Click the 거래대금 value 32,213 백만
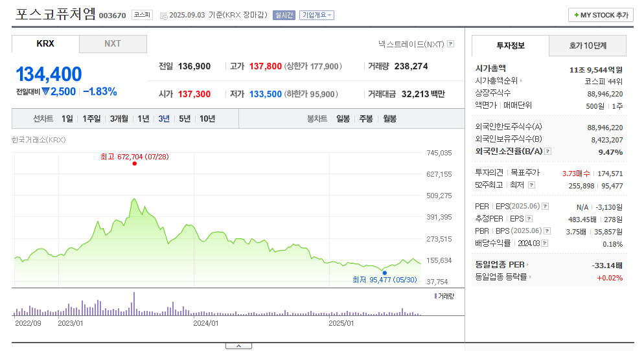644x351 pixels. [x=423, y=95]
